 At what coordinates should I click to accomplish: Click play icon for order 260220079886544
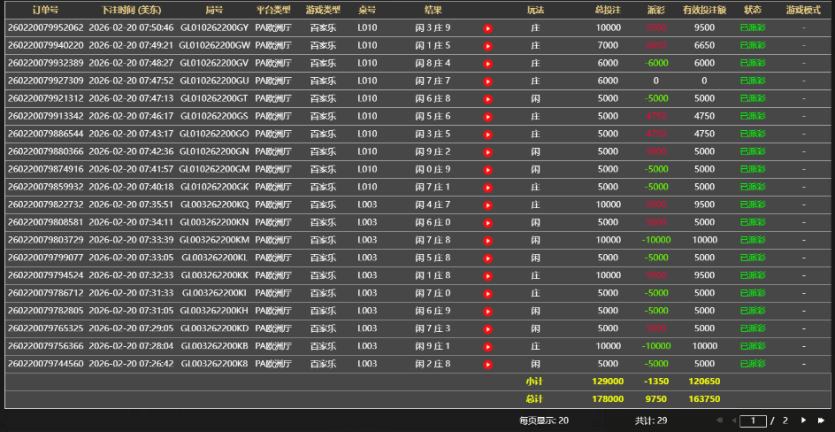pos(488,134)
